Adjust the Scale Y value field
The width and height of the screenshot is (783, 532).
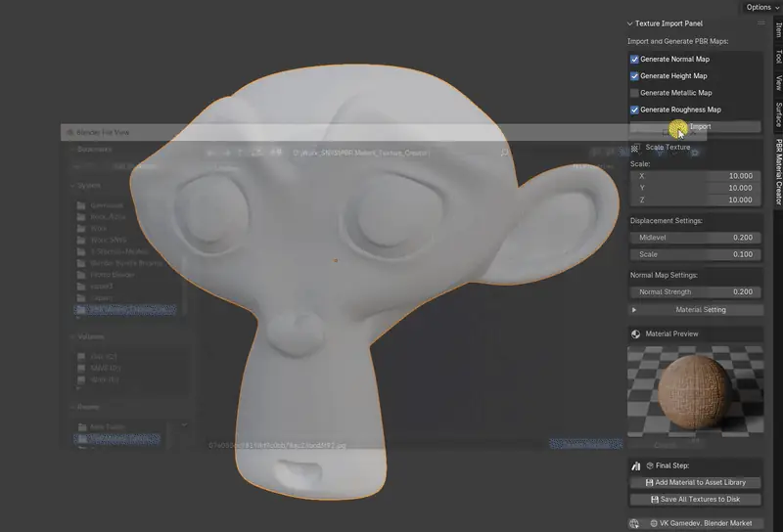click(x=695, y=188)
